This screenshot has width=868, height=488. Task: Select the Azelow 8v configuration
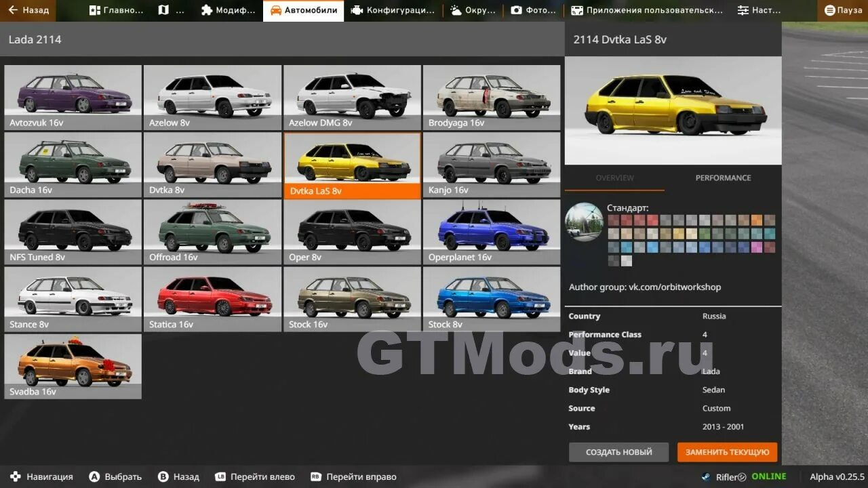point(213,98)
